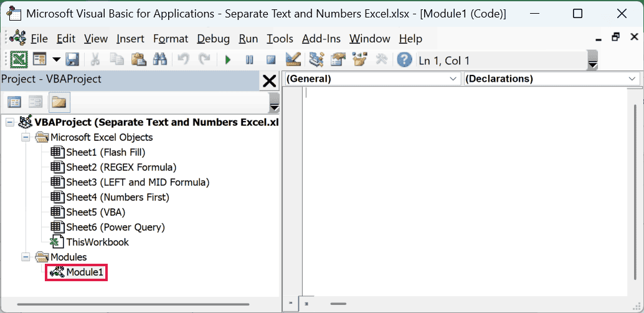Viewport: 644px width, 313px height.
Task: Open the Insert menu
Action: [x=130, y=39]
